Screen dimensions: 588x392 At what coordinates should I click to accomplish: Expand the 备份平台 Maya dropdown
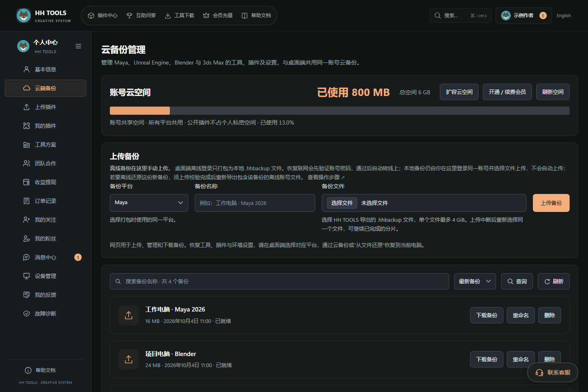(x=149, y=203)
